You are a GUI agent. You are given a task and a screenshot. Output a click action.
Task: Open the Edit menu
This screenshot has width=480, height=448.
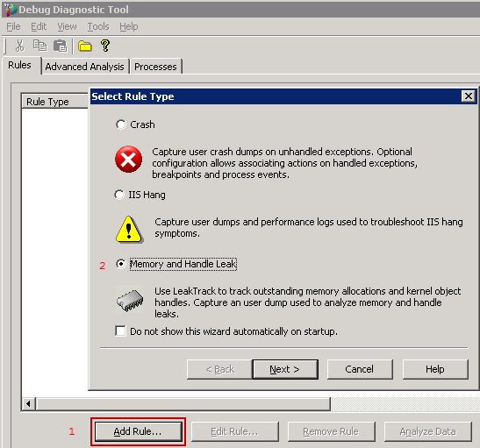click(39, 26)
